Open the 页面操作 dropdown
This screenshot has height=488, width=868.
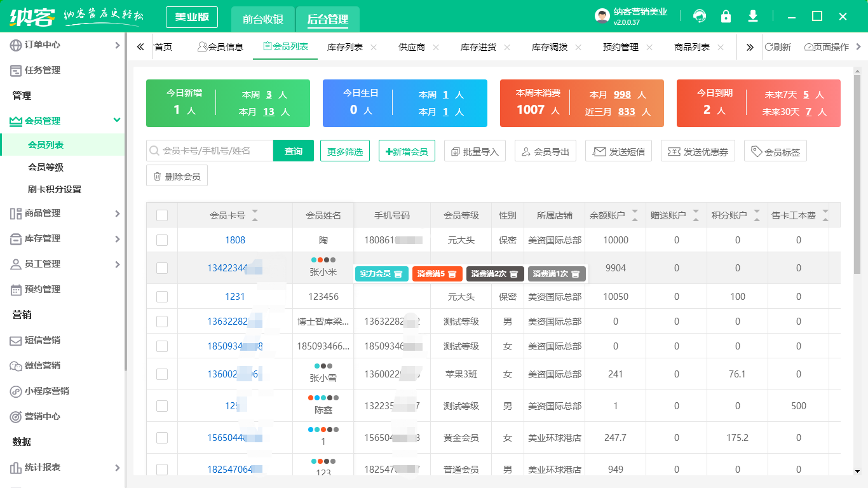831,47
